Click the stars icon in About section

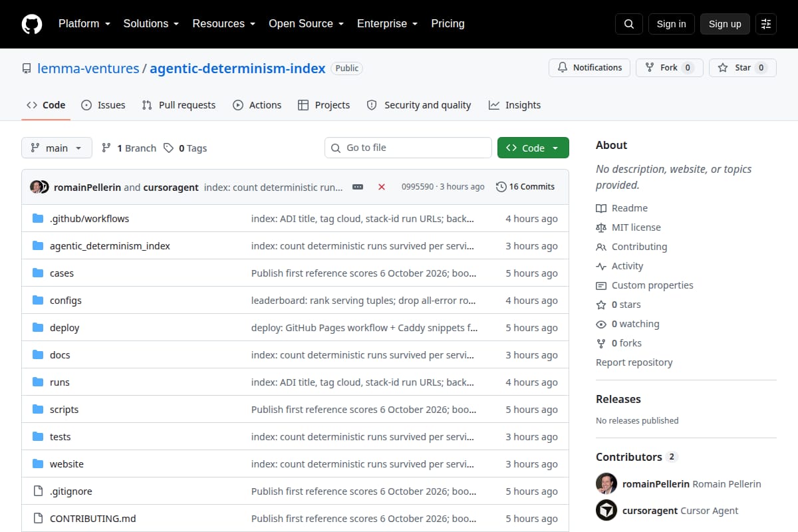(601, 305)
